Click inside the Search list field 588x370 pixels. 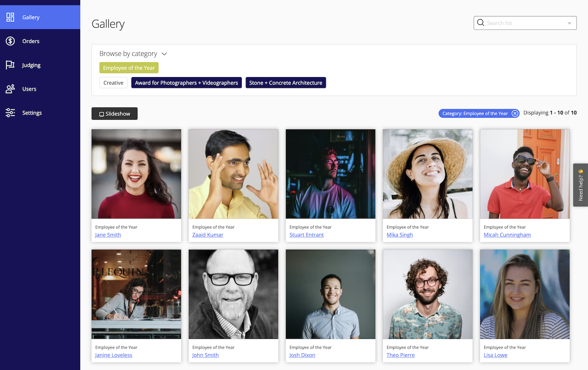[x=519, y=23]
